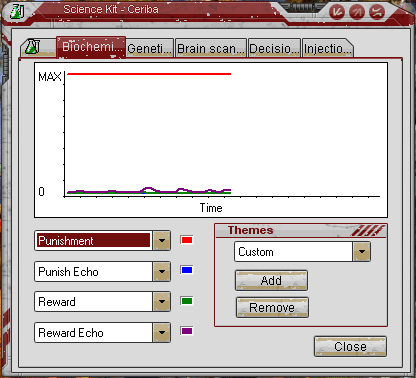416x378 pixels.
Task: Close the Science Kit dialog
Action: (x=350, y=346)
